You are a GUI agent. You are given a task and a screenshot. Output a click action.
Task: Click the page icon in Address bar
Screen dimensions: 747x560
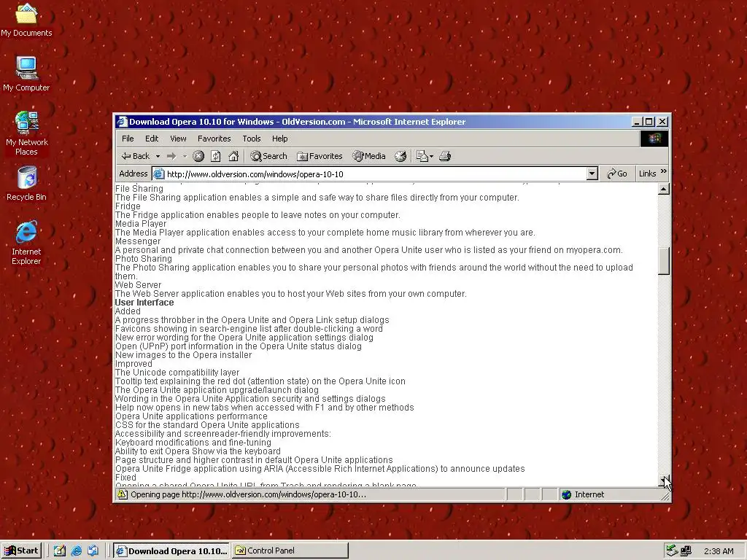[159, 174]
